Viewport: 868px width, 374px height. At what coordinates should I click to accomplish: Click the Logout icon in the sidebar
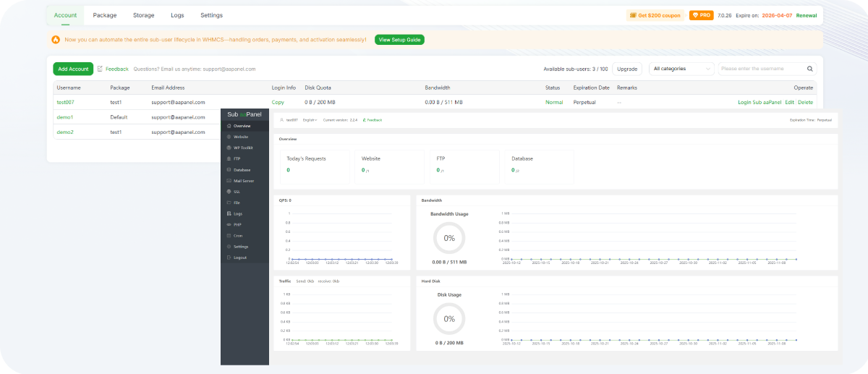tap(229, 258)
